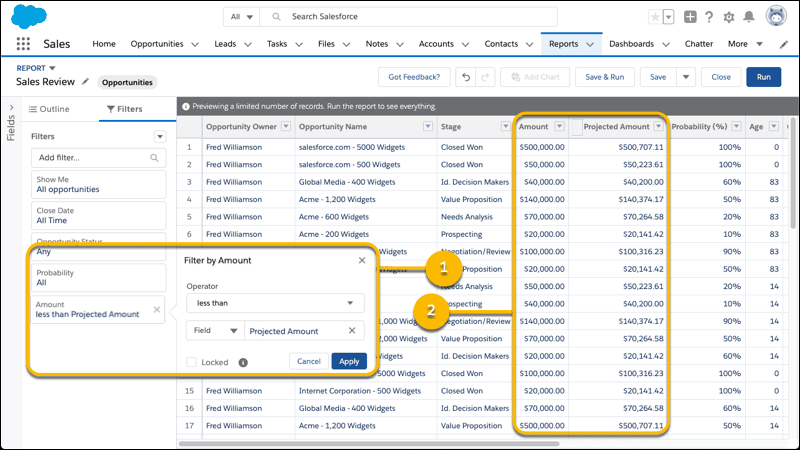Click the Got Feedback? button
Viewport: 800px width, 450px height.
tap(414, 77)
